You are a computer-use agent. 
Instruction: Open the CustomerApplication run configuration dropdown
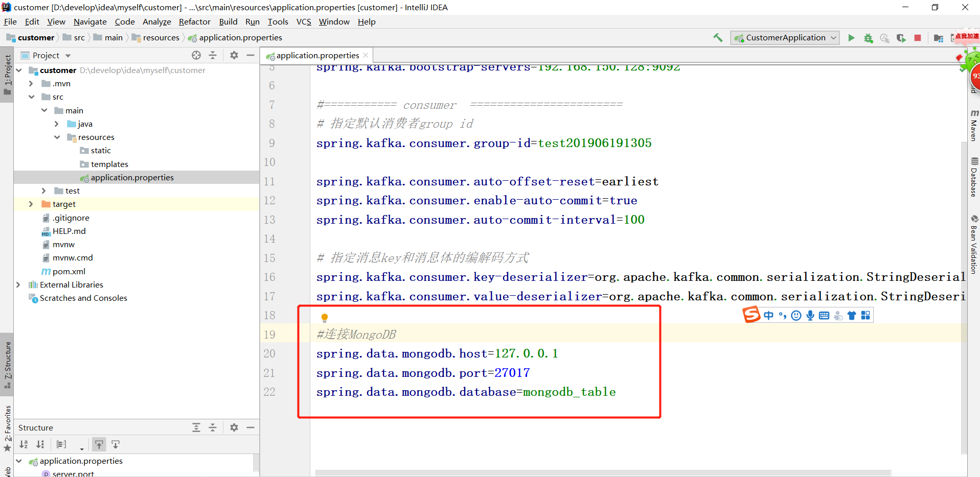(785, 38)
